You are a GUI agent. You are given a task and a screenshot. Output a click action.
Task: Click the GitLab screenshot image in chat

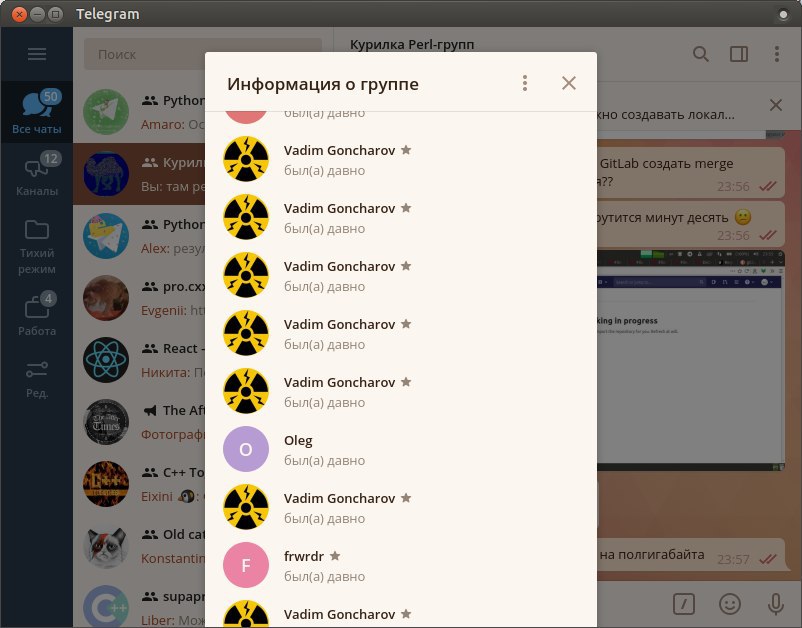pos(690,360)
